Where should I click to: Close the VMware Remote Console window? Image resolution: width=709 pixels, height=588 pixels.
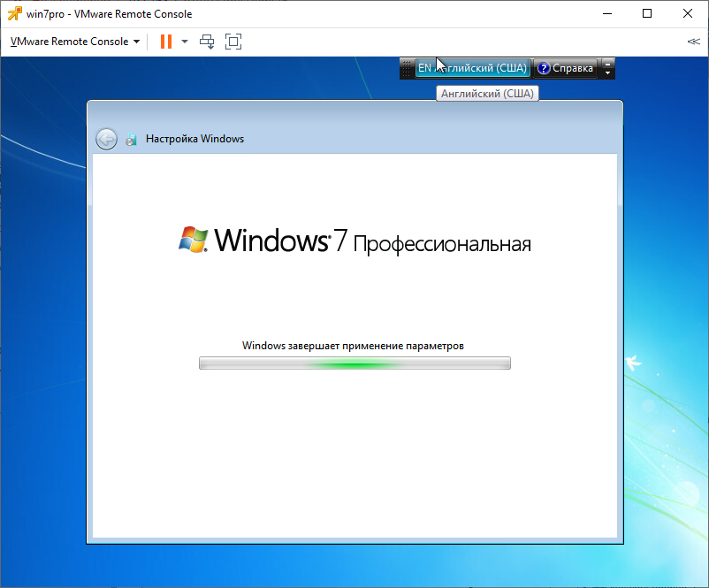pos(688,13)
